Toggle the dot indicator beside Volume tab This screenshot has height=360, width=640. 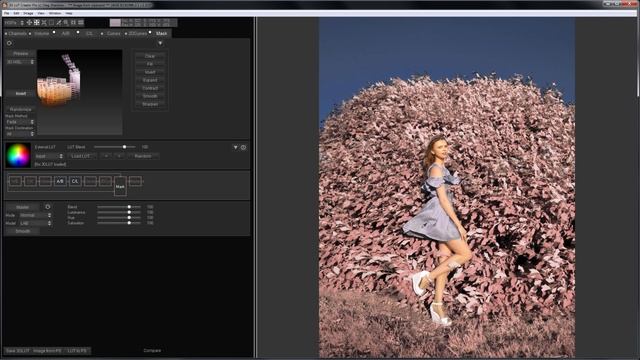click(x=30, y=33)
